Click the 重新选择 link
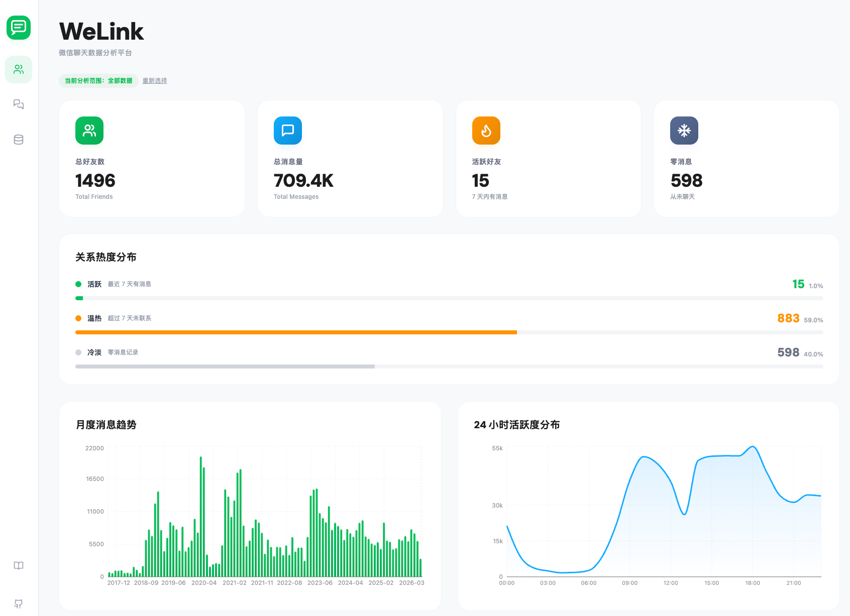Viewport: 850px width, 616px height. 155,81
